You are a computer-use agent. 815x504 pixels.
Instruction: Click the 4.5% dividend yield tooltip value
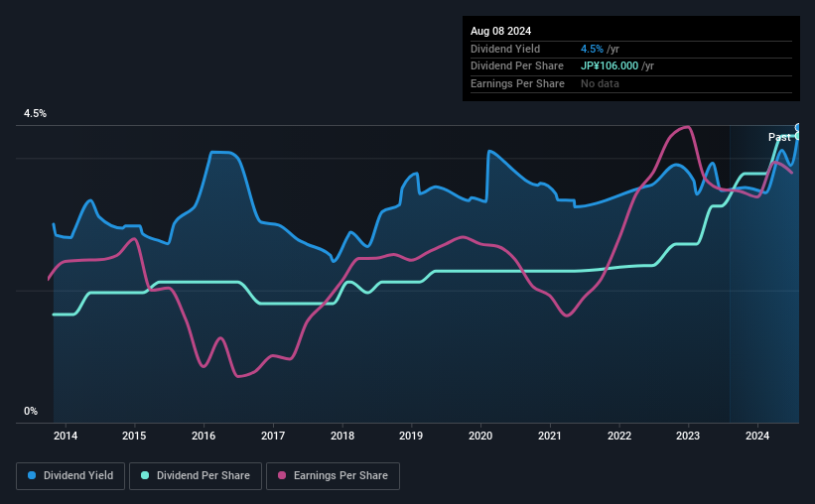point(592,49)
